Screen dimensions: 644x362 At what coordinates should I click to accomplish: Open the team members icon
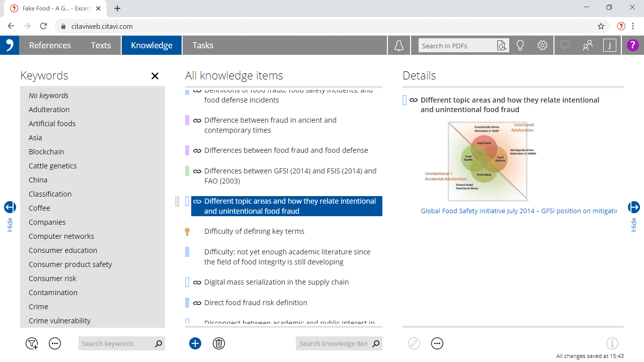tap(588, 46)
